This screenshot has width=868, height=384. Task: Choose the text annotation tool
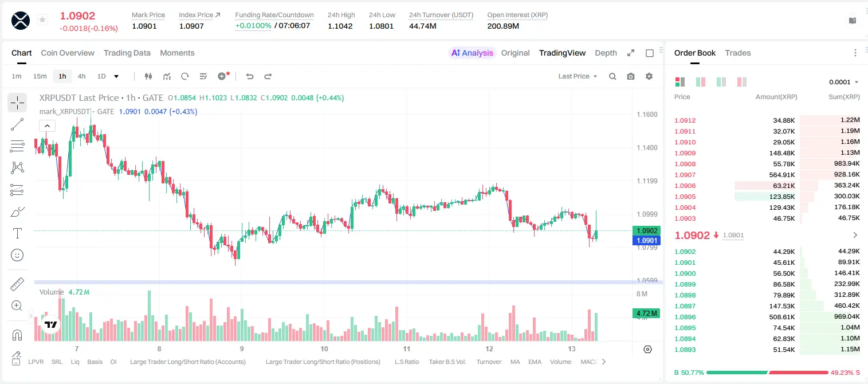(x=17, y=233)
